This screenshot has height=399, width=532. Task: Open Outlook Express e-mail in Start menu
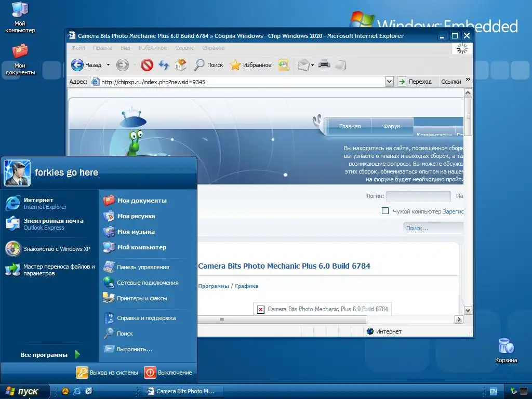(45, 224)
